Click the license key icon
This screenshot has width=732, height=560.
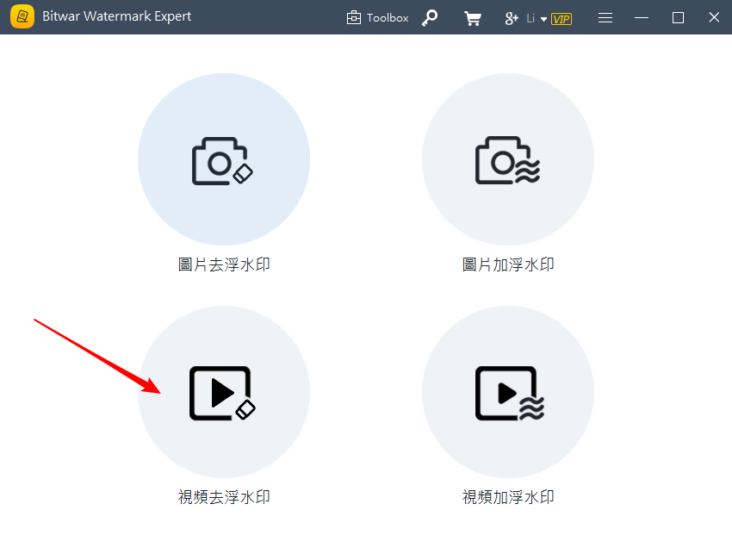(430, 18)
